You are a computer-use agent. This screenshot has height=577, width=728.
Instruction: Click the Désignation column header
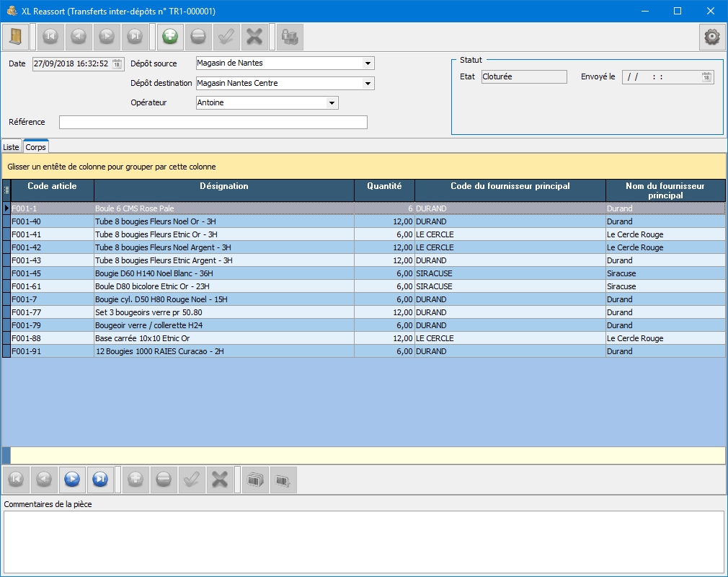[x=223, y=186]
